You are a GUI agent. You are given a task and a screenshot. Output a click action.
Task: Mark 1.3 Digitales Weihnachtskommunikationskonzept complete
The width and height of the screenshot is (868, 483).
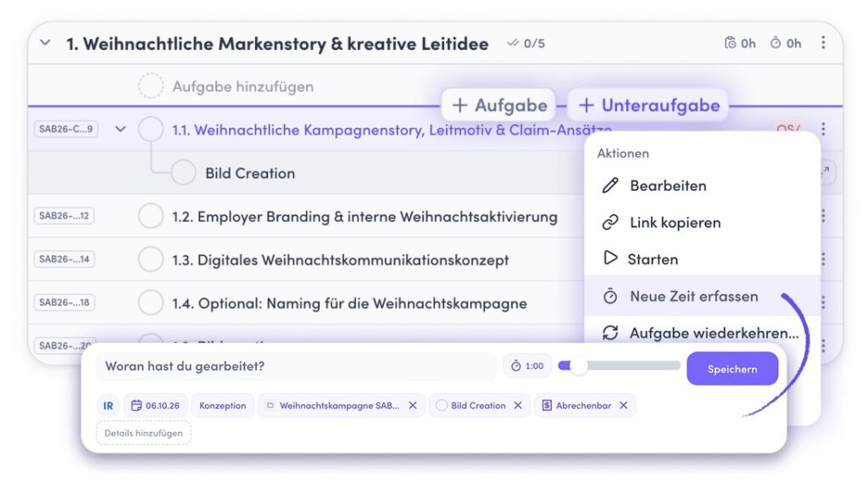click(x=151, y=259)
